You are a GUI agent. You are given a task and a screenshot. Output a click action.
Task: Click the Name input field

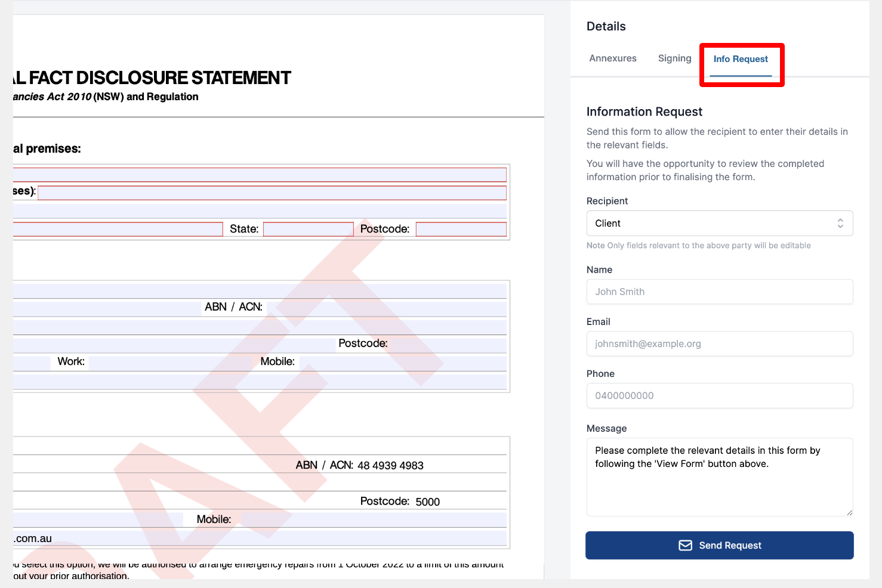(x=719, y=292)
